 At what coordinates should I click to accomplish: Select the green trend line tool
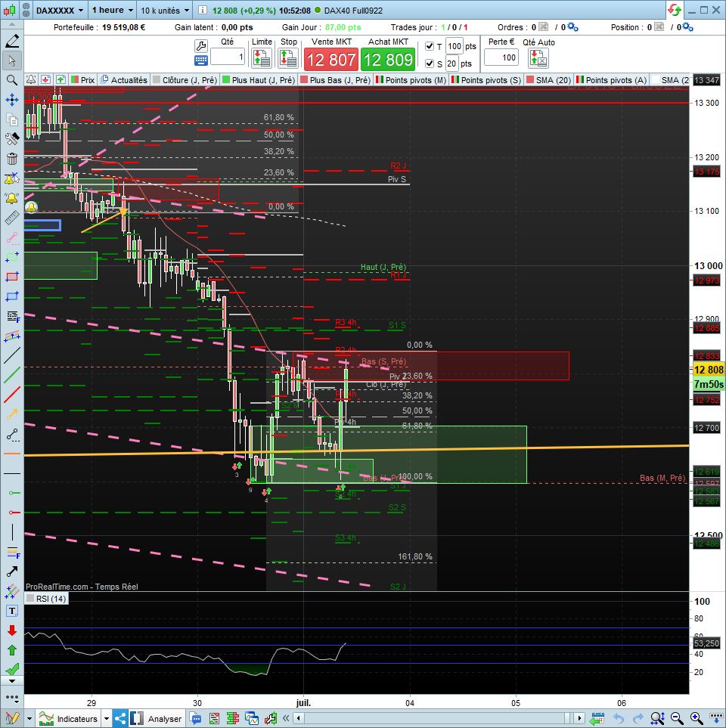point(12,375)
